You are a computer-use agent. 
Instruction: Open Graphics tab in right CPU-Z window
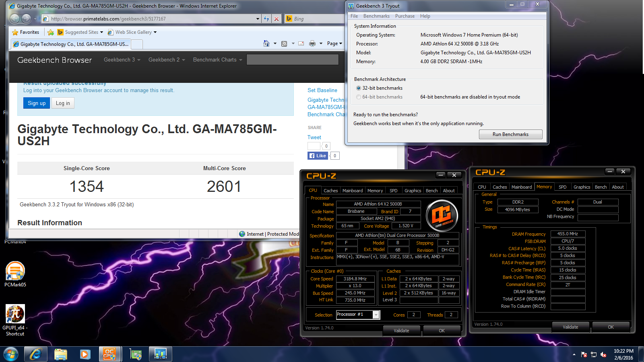click(582, 187)
